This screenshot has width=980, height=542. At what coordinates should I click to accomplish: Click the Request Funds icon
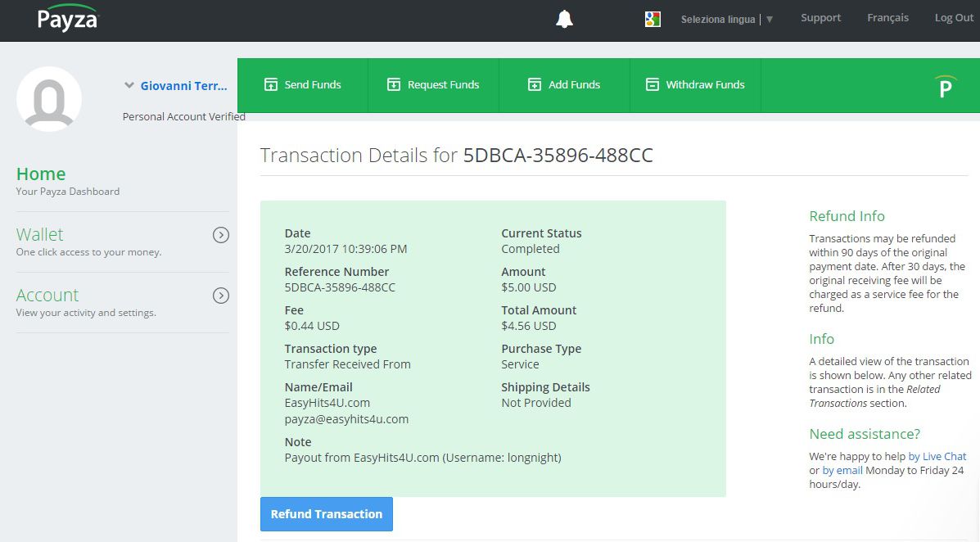(x=394, y=84)
